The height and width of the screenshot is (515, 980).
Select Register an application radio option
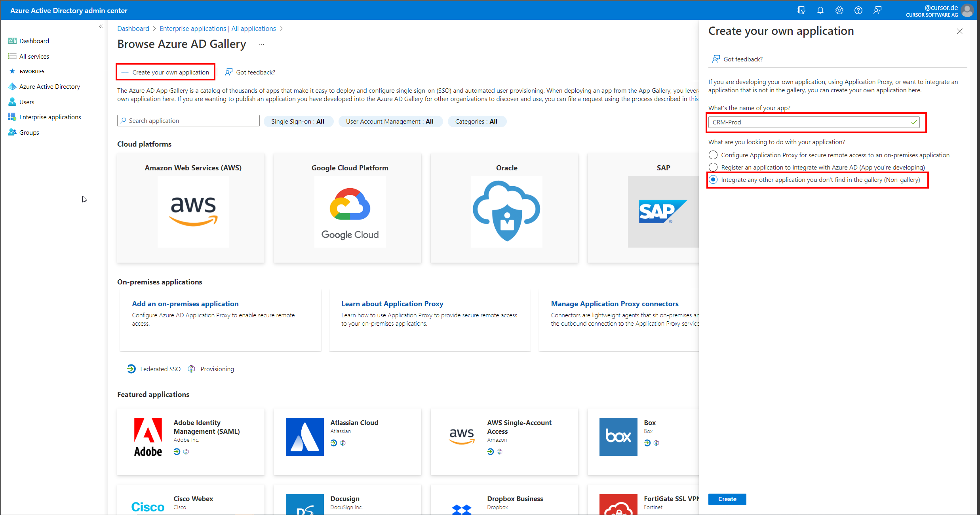click(x=713, y=167)
